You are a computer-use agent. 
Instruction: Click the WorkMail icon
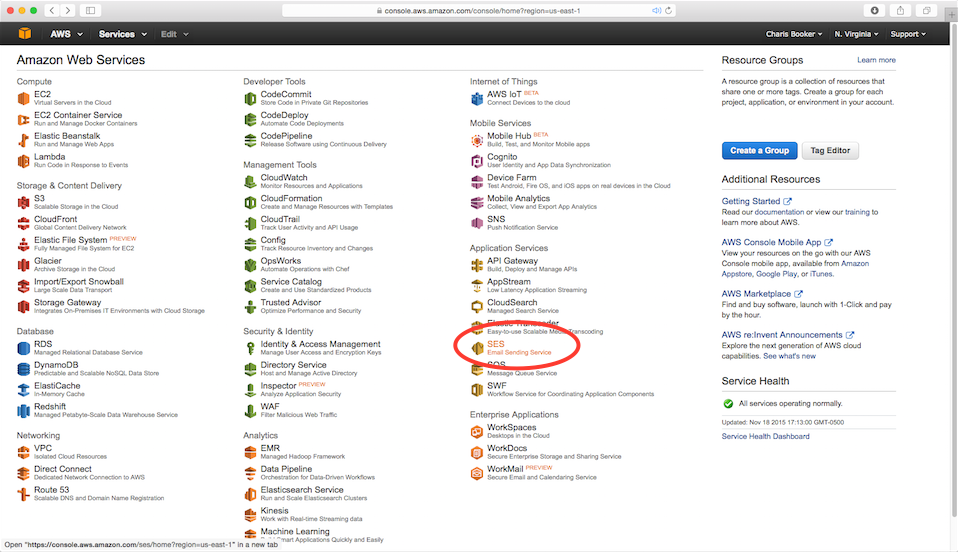click(x=477, y=473)
